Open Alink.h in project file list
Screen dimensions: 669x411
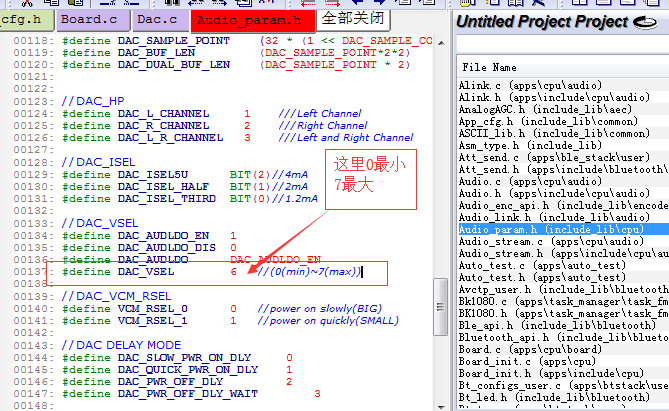[554, 97]
